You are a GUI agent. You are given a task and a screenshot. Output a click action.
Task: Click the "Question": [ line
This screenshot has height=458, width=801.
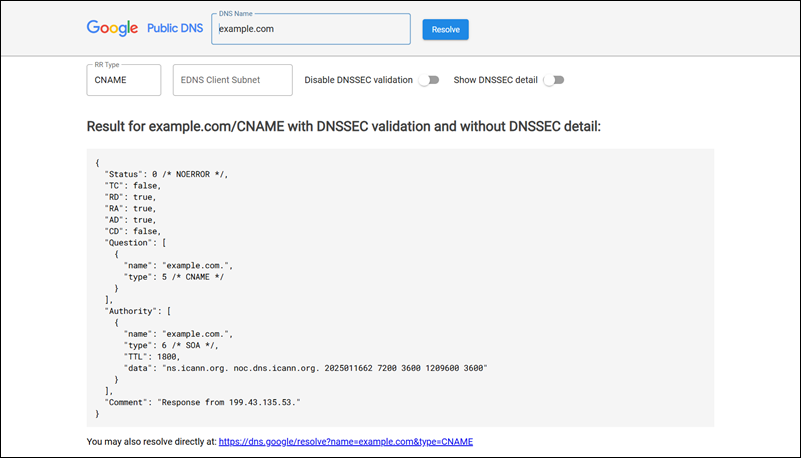pyautogui.click(x=135, y=243)
